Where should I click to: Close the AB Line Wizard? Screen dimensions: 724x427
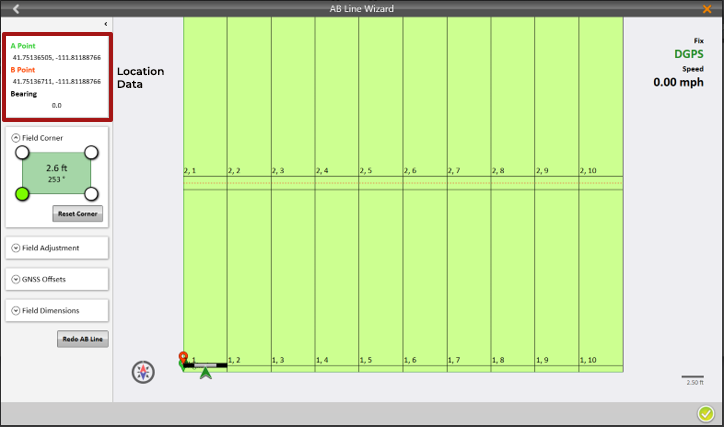point(707,9)
